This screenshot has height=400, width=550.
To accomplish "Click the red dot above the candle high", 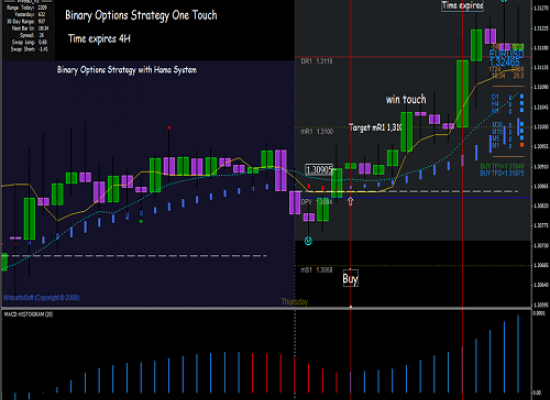I will click(169, 128).
